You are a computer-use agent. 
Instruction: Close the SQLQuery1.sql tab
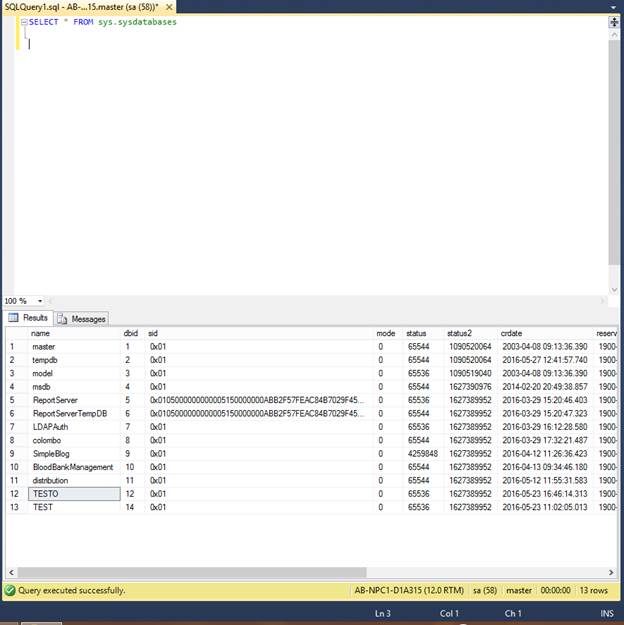coord(169,7)
